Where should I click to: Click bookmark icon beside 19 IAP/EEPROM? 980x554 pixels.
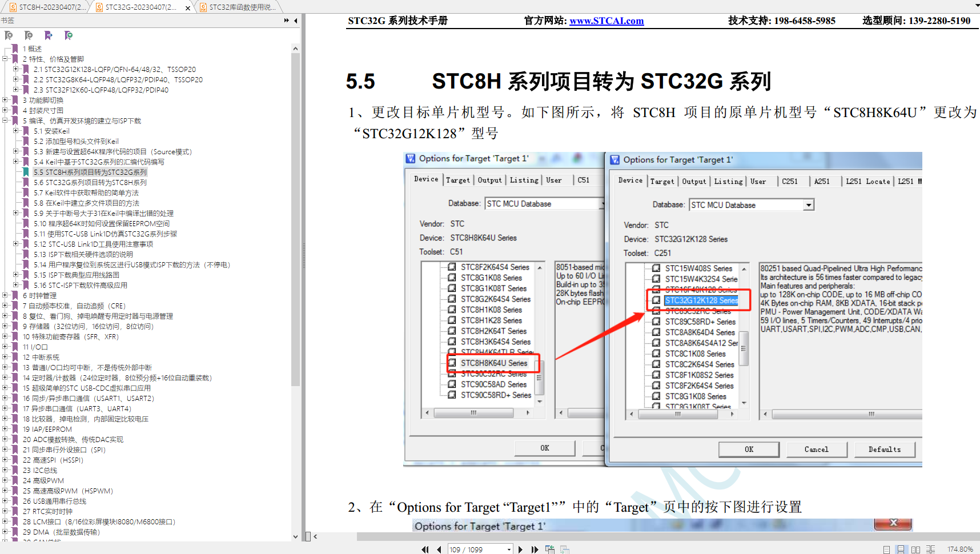click(15, 429)
